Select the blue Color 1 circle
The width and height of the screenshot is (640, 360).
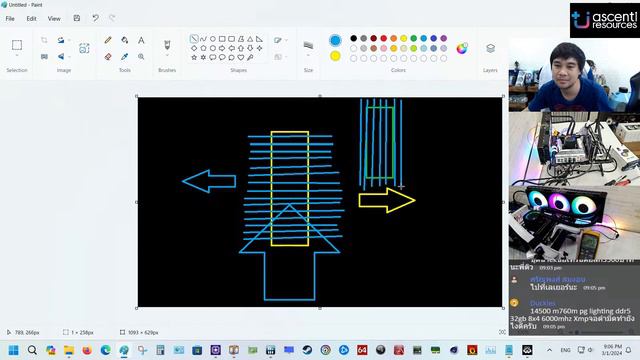[x=335, y=40]
